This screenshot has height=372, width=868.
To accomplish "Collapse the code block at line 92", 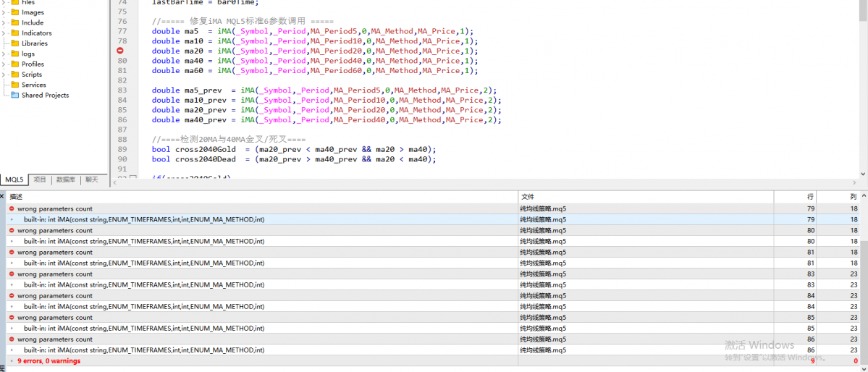I will click(x=133, y=177).
